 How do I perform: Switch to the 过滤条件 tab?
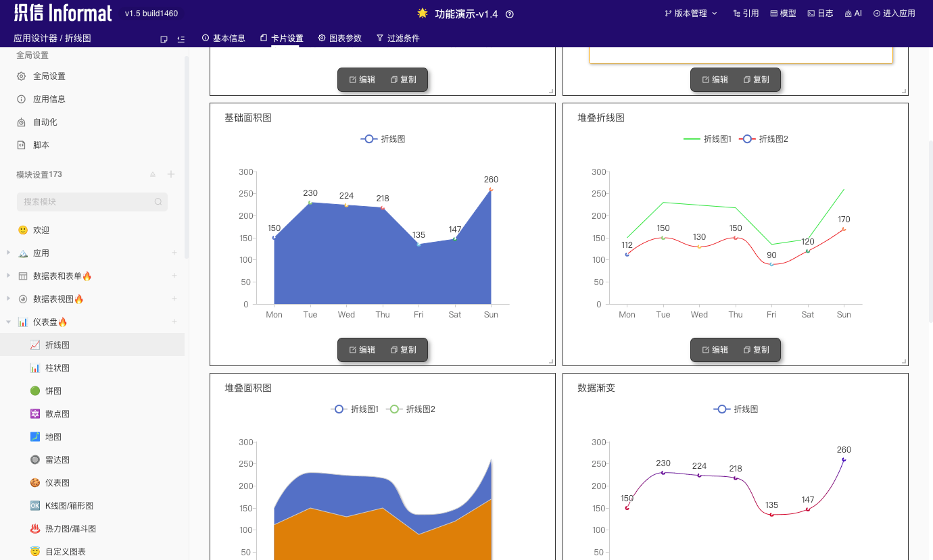(398, 39)
